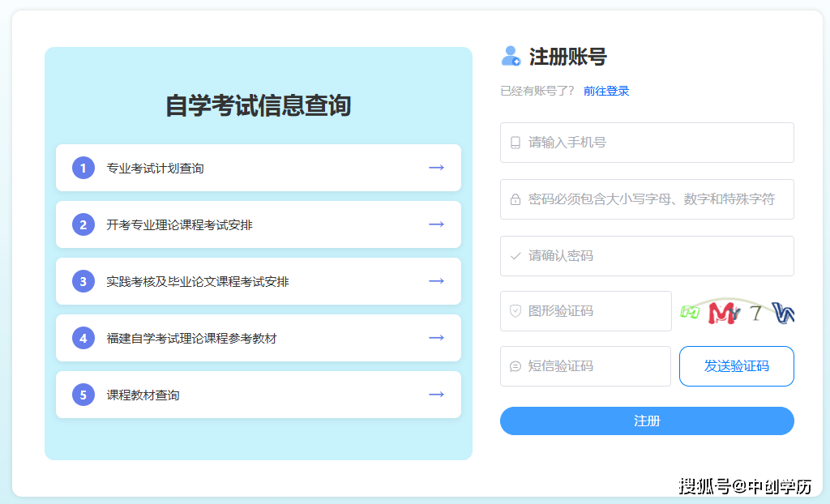Open 实践考核及毕业论文课程考试安排 item
Screen dimensions: 830x504
[198, 282]
